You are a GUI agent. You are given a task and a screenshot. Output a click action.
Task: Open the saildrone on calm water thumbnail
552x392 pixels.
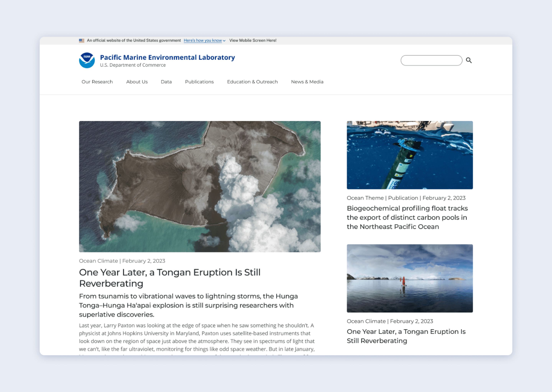(x=410, y=278)
